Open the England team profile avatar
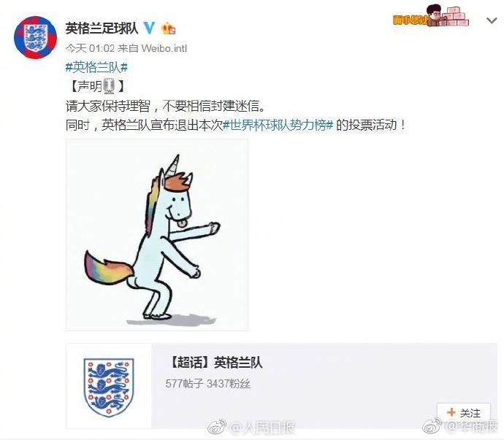Image resolution: width=504 pixels, height=440 pixels. pyautogui.click(x=35, y=37)
